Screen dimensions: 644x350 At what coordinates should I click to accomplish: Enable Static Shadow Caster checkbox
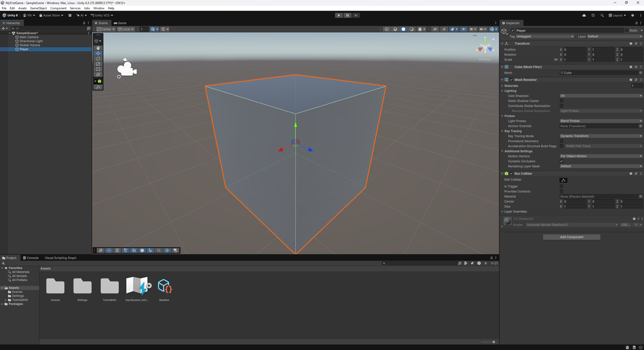click(562, 101)
